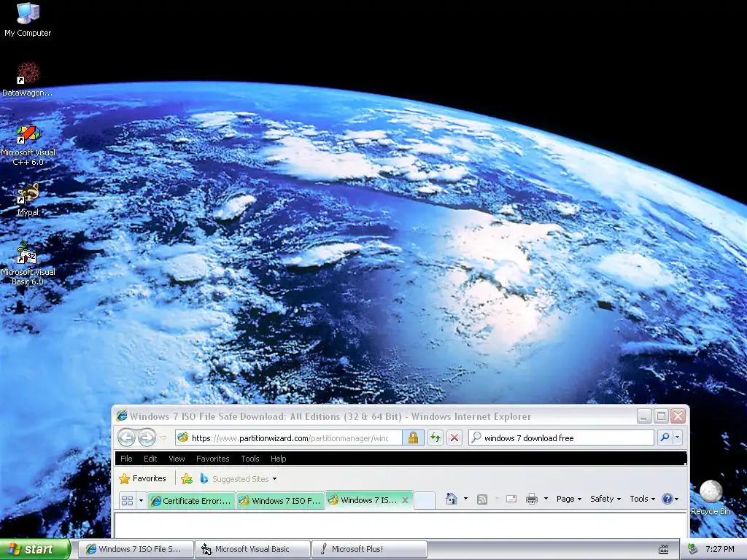This screenshot has width=747, height=560.
Task: Go back using IE Back button
Action: [127, 437]
